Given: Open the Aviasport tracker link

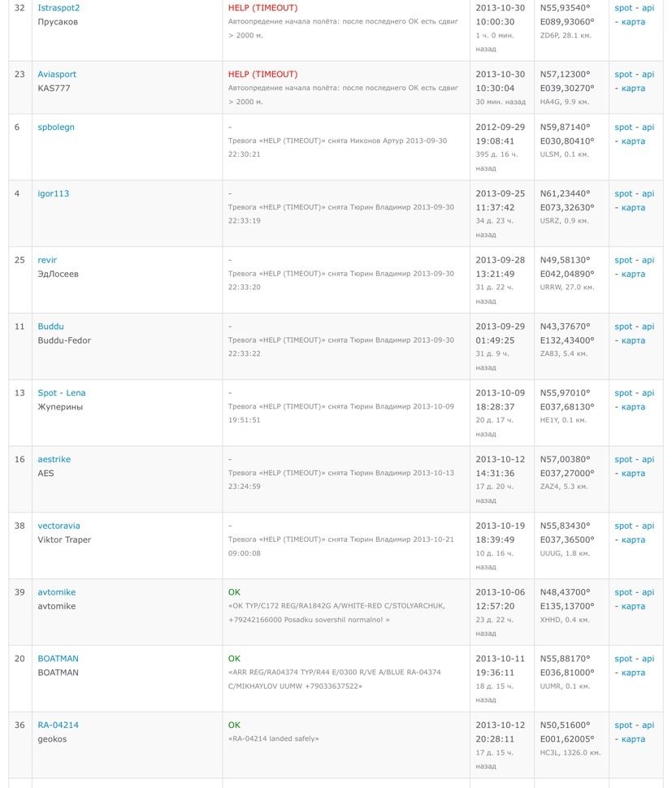Looking at the screenshot, I should pyautogui.click(x=57, y=75).
